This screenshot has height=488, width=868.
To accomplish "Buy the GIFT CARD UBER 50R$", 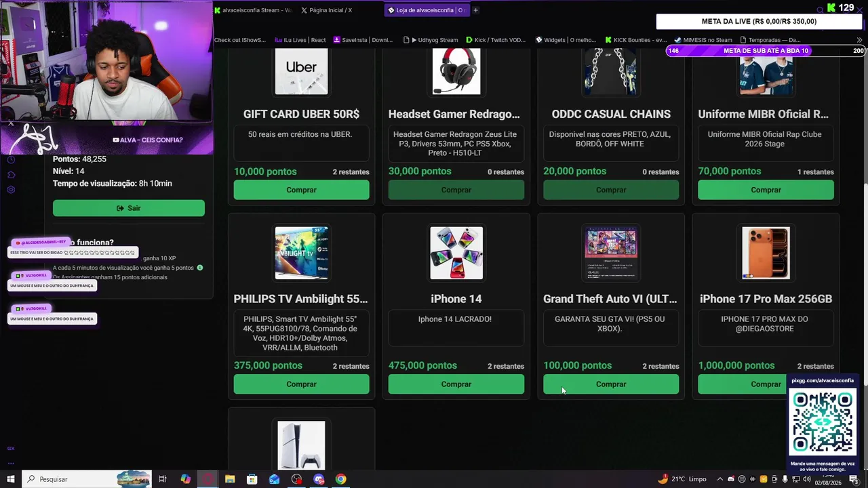I will [x=301, y=190].
